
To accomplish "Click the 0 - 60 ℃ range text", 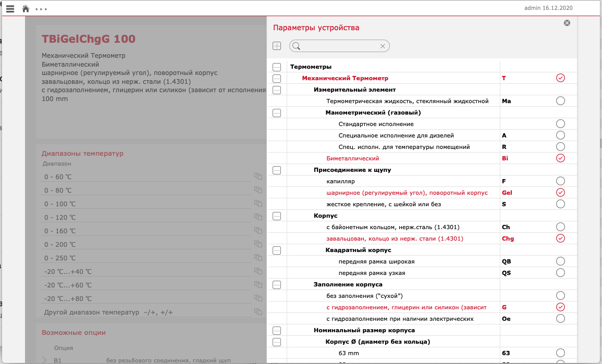I will [x=58, y=177].
